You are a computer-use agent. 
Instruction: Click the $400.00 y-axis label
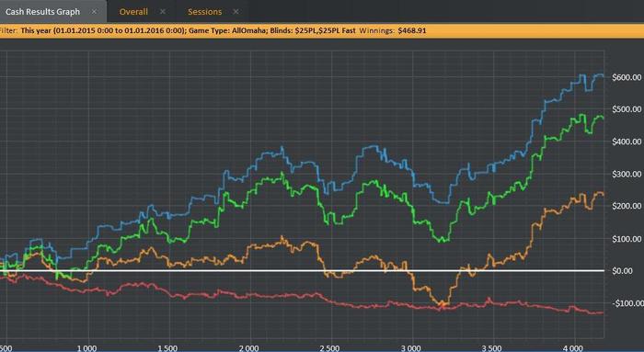pyautogui.click(x=627, y=142)
